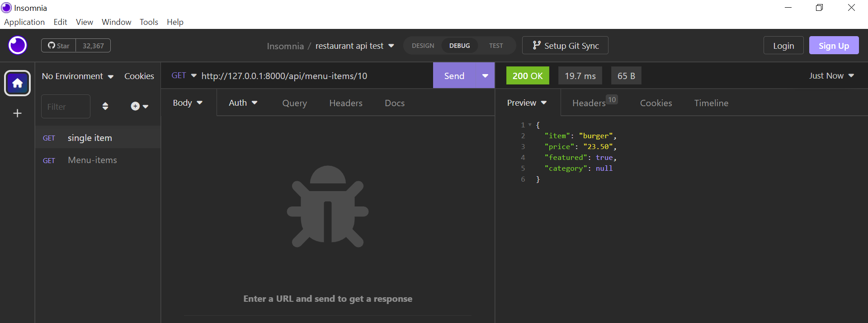868x323 pixels.
Task: Click the request Filter field
Action: click(x=66, y=107)
